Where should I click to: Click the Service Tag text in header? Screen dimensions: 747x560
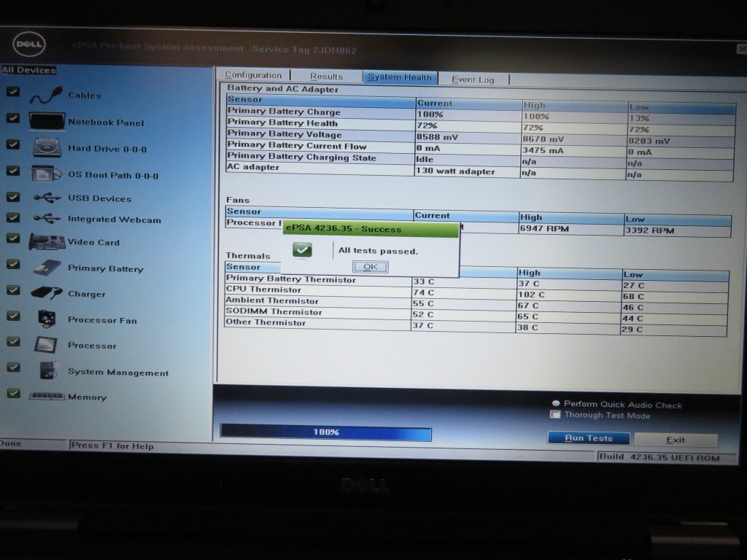pos(304,50)
